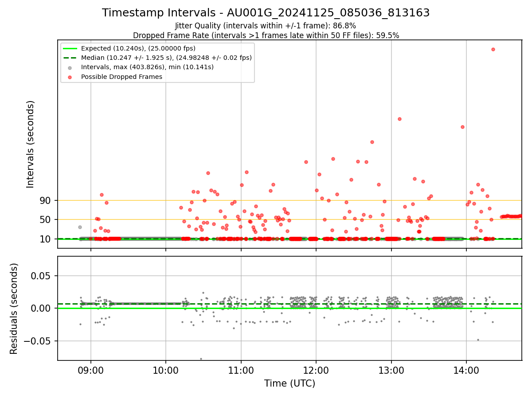The width and height of the screenshot is (532, 399).
Task: Click the 'Time (UTC)' x-axis label
Action: (x=289, y=383)
